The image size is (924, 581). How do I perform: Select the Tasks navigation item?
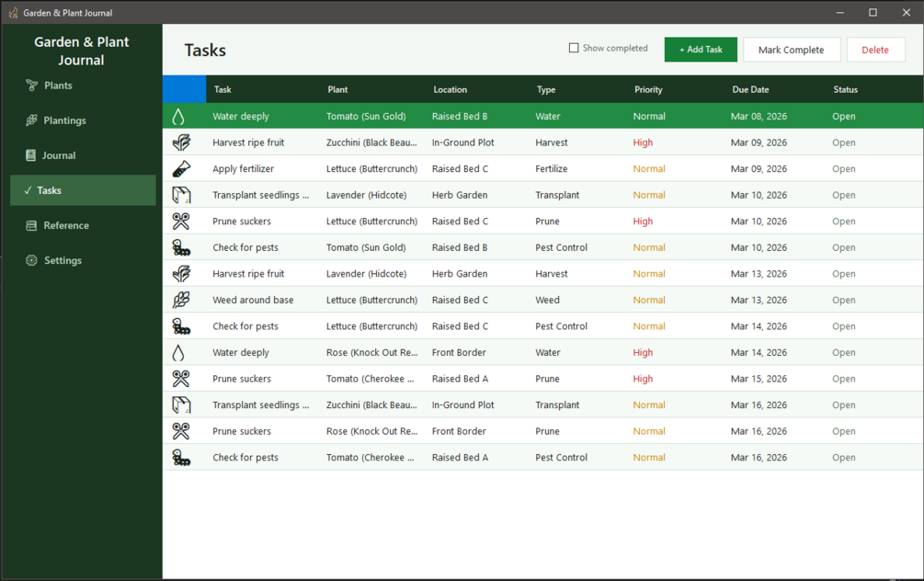click(x=83, y=190)
